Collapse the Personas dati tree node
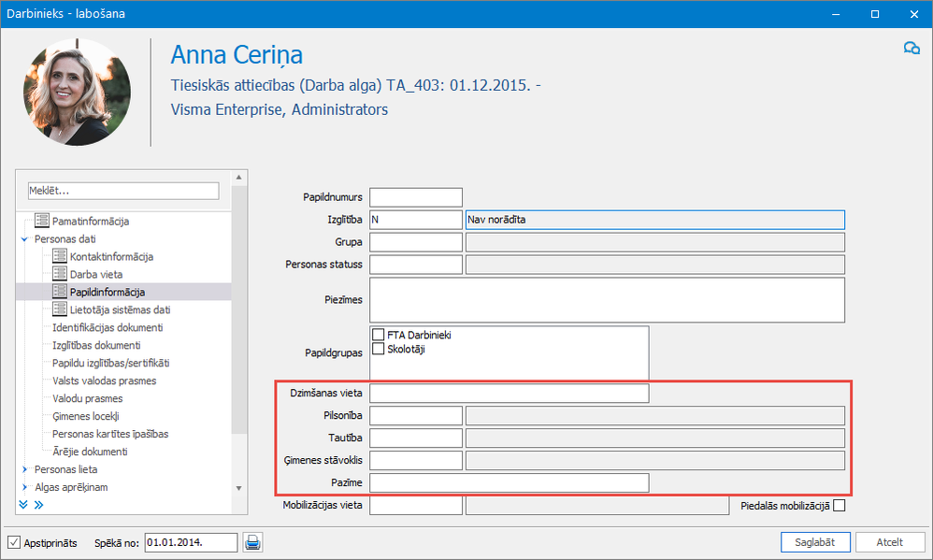 24,239
